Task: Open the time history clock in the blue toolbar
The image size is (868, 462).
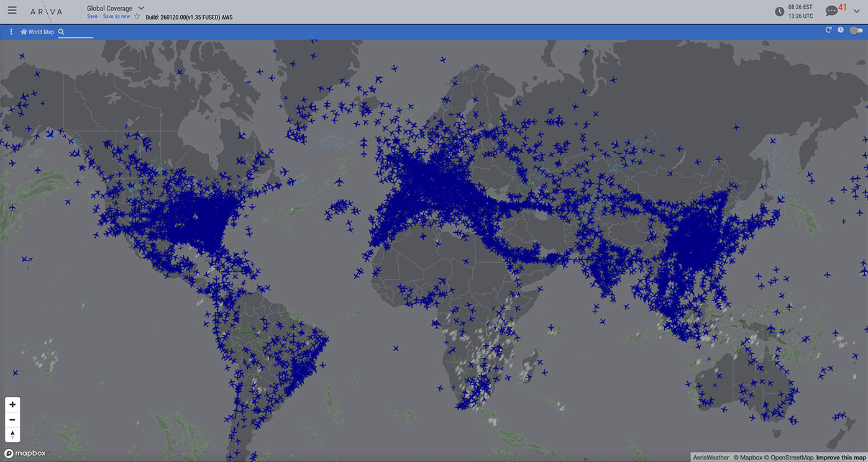Action: (x=841, y=30)
